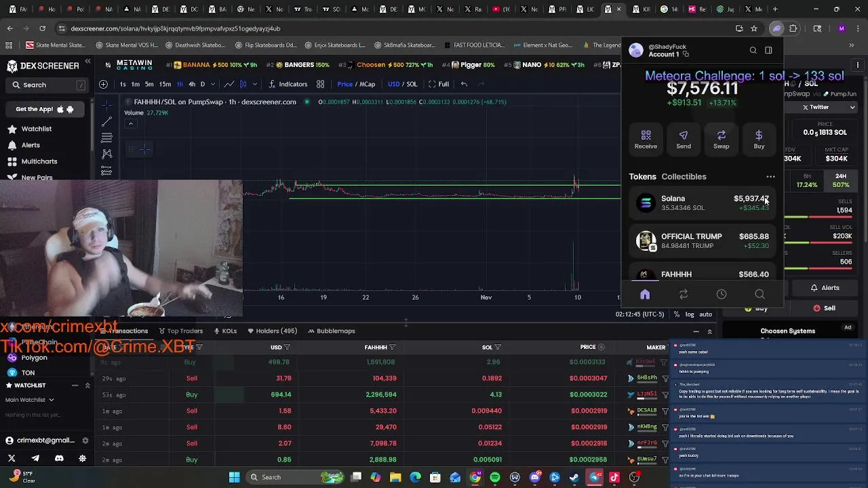Select the Tokens tab in wallet
Image resolution: width=868 pixels, height=488 pixels.
(642, 176)
